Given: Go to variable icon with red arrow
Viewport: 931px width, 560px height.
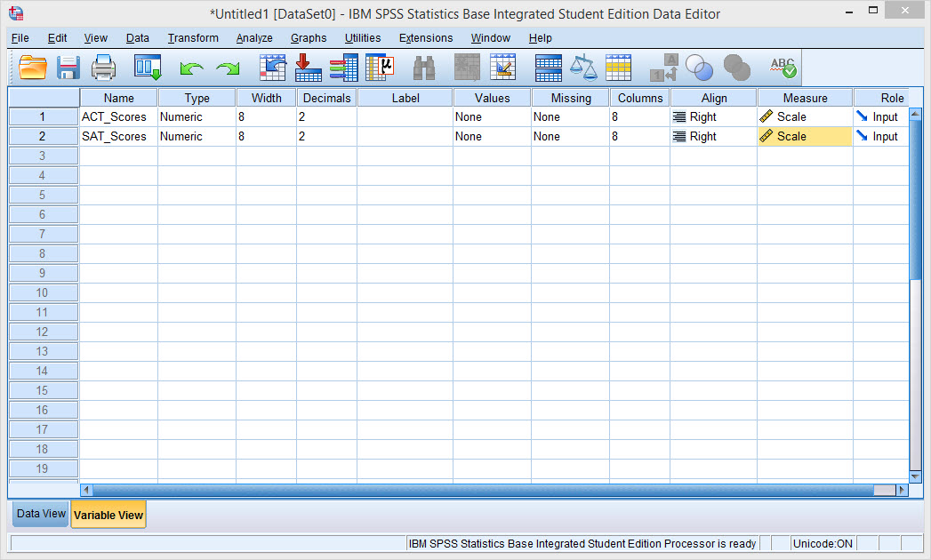Looking at the screenshot, I should (309, 67).
